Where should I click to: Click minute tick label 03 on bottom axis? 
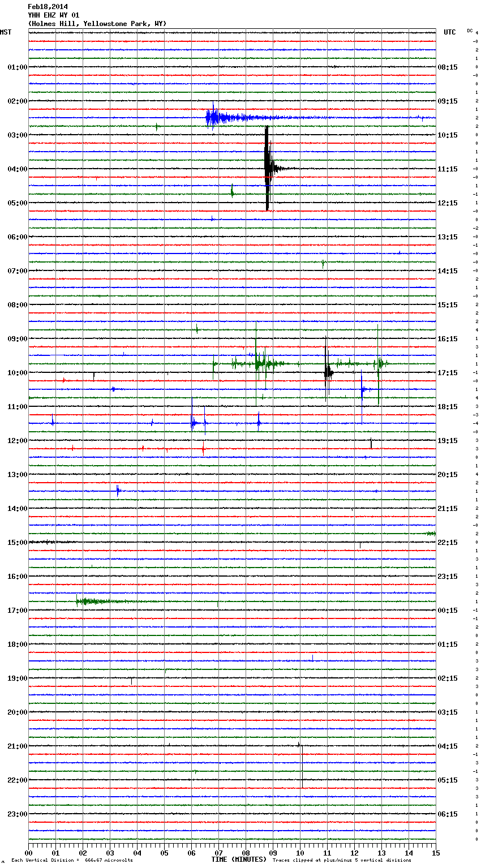(x=110, y=853)
